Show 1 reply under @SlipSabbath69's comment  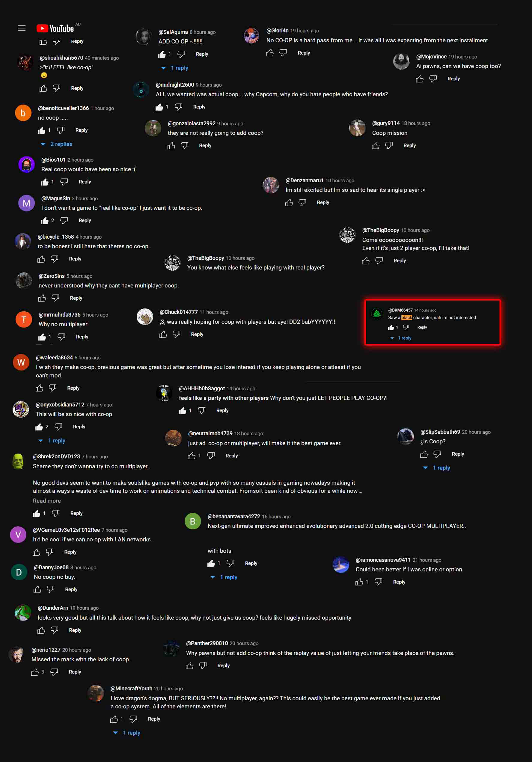(436, 468)
